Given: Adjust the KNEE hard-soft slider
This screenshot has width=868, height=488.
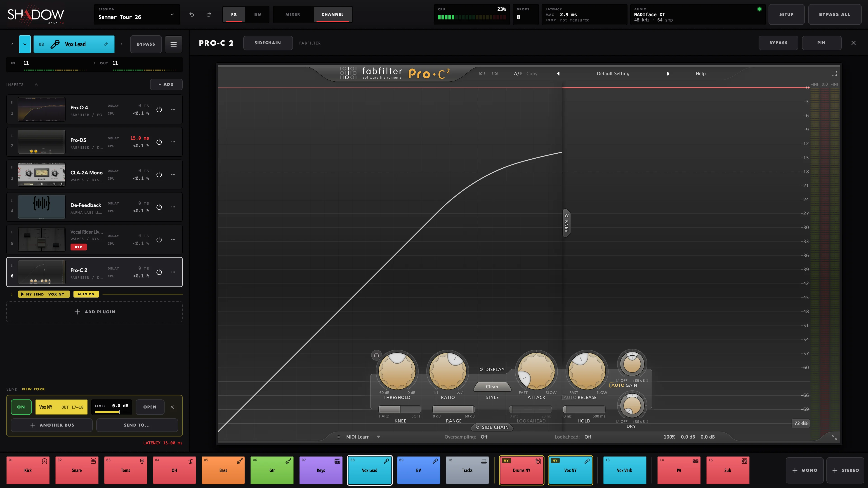Looking at the screenshot, I should 400,409.
